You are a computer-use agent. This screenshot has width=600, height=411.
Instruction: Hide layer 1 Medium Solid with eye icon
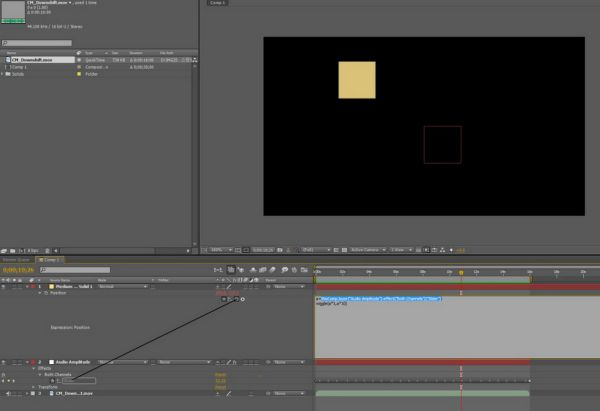coord(3,287)
